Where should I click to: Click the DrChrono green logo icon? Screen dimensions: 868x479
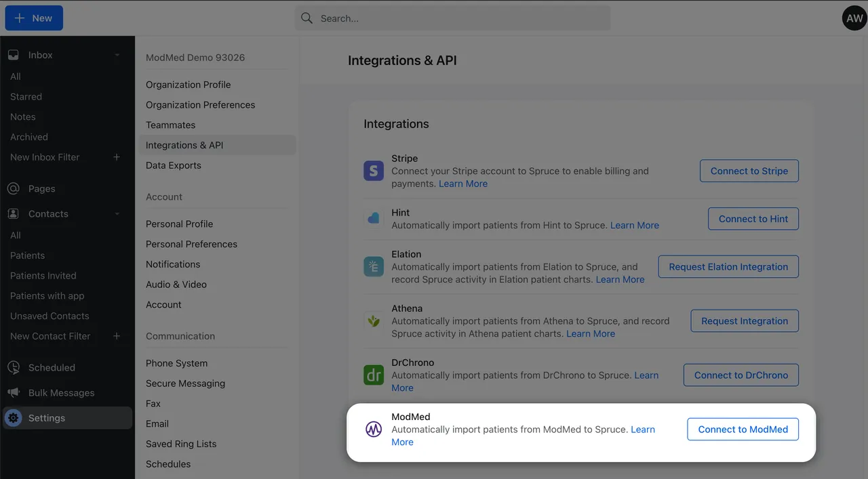pos(374,375)
